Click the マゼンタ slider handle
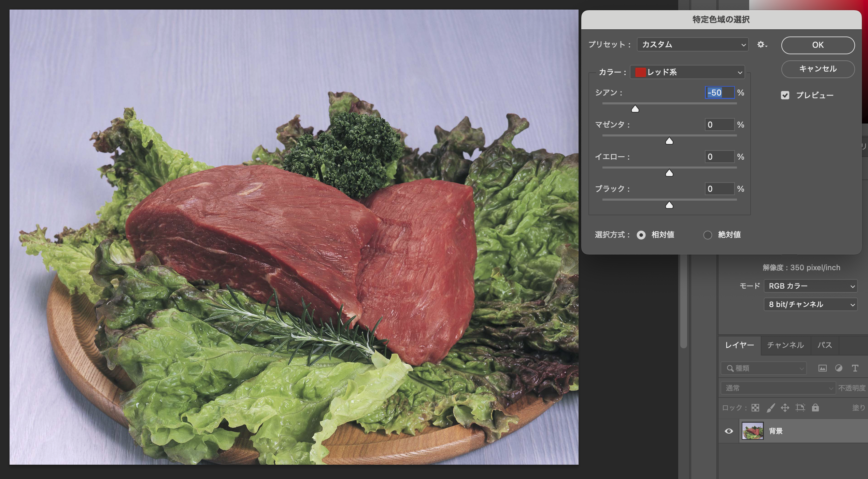Image resolution: width=868 pixels, height=479 pixels. click(x=669, y=141)
